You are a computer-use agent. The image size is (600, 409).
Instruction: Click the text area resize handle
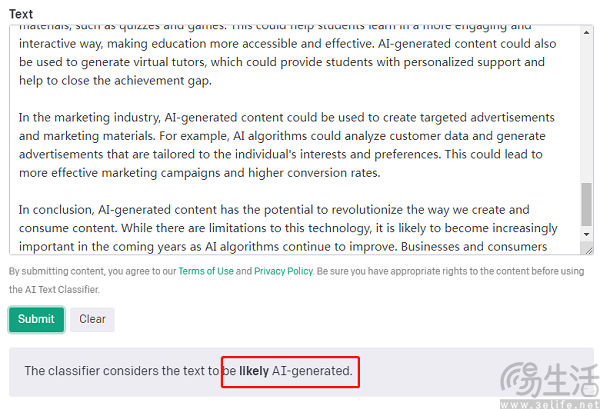[x=587, y=249]
